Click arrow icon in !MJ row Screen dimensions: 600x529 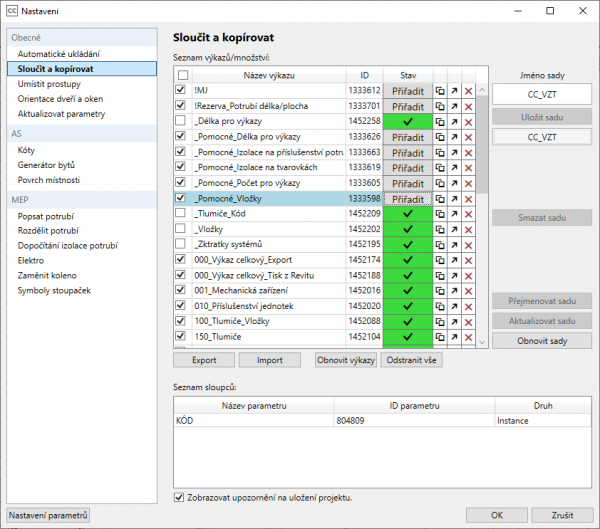tap(454, 91)
